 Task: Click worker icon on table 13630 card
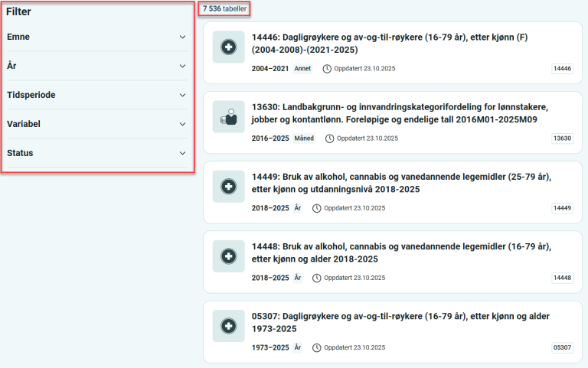tap(228, 116)
